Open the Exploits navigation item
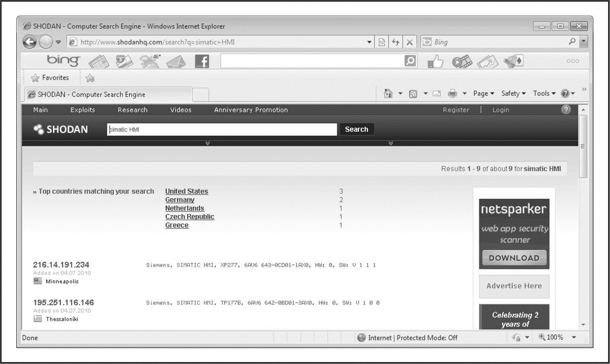Screen dimensions: 610x364 point(83,110)
